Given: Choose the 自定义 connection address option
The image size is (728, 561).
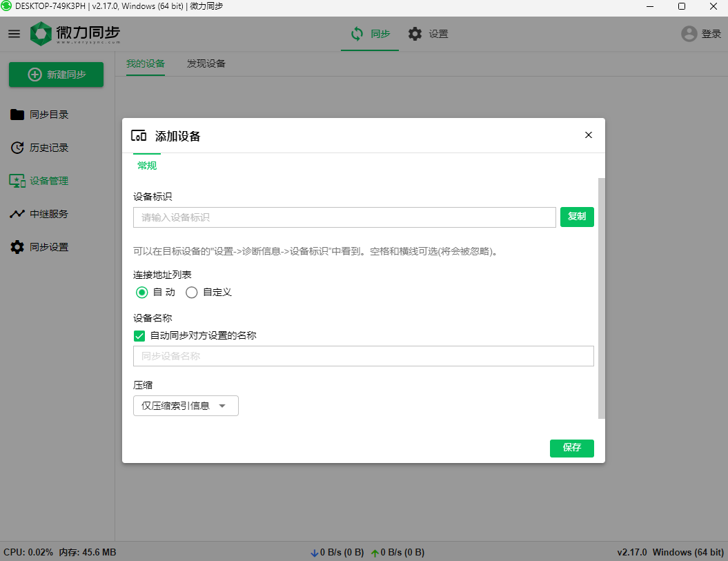Looking at the screenshot, I should (x=192, y=292).
